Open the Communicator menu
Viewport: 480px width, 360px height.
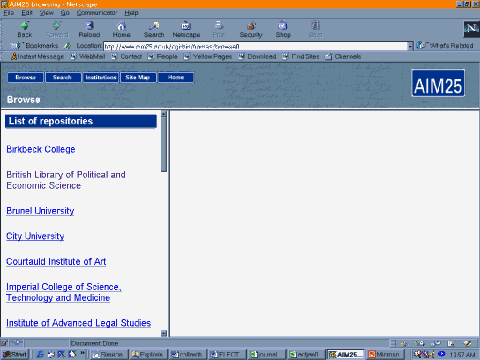(x=97, y=13)
